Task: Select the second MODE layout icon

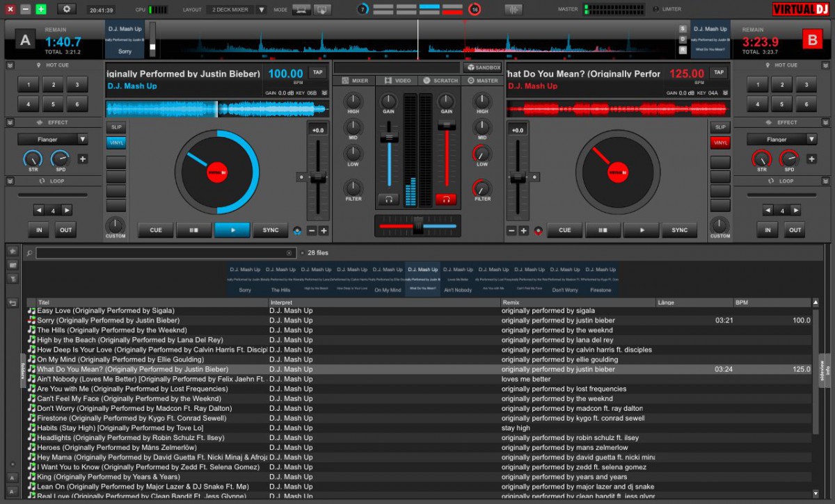Action: pyautogui.click(x=321, y=10)
